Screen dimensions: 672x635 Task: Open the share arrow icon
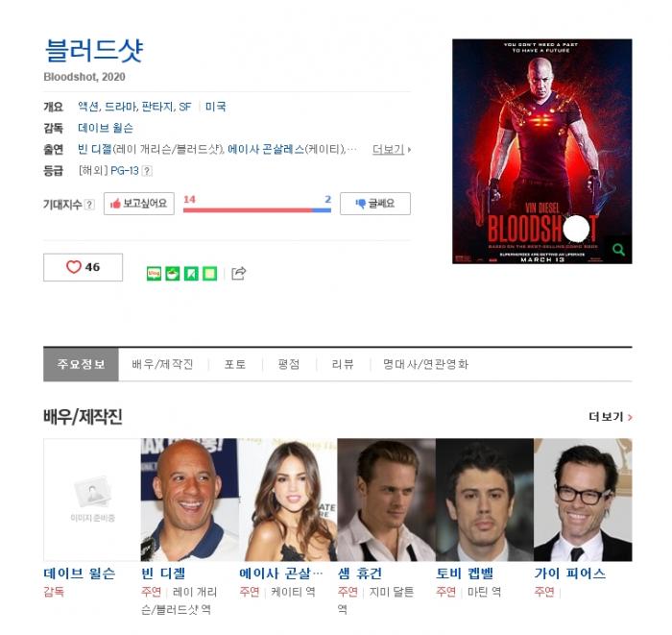[239, 273]
